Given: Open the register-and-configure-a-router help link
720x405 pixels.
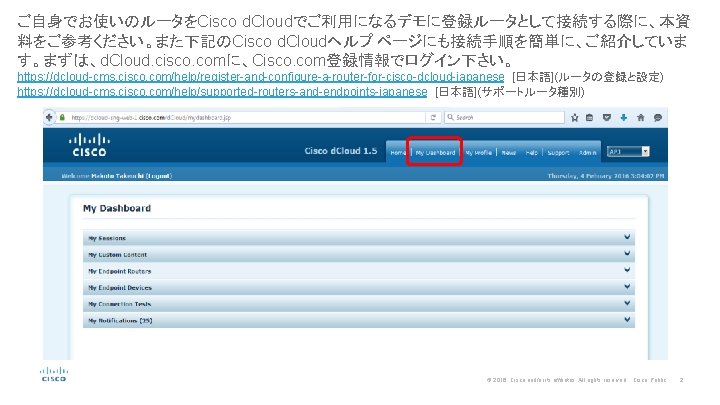Looking at the screenshot, I should click(260, 77).
